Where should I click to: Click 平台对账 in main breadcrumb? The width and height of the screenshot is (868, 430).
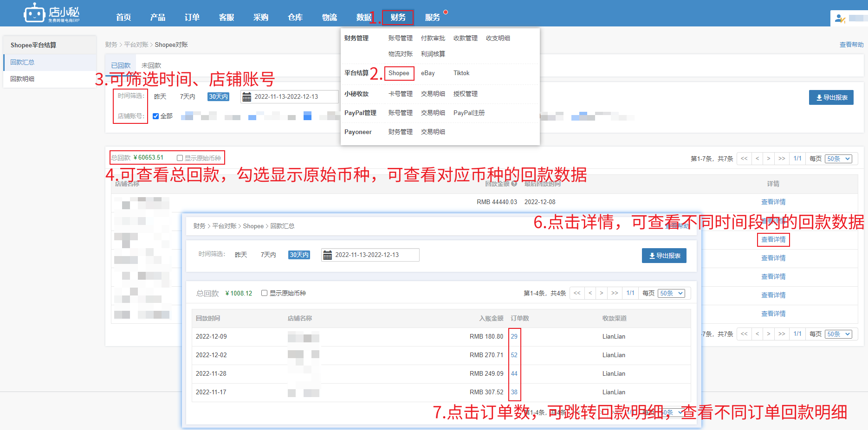point(136,45)
